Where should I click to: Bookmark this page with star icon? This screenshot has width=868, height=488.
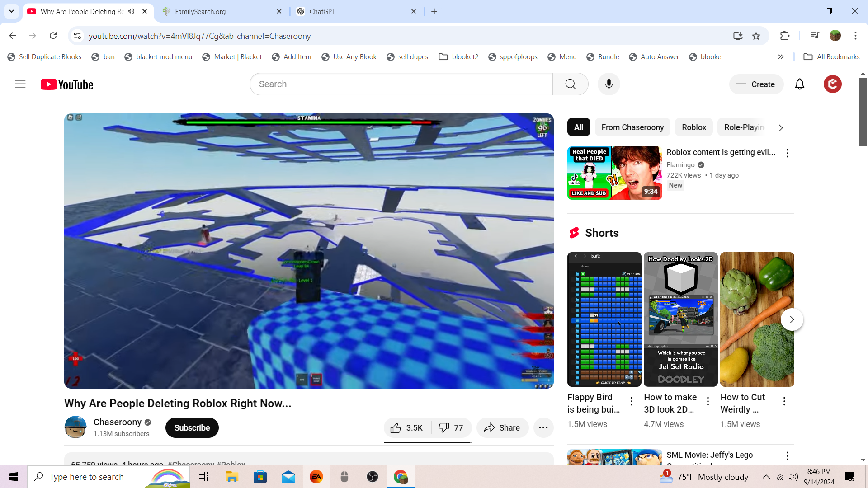point(756,36)
